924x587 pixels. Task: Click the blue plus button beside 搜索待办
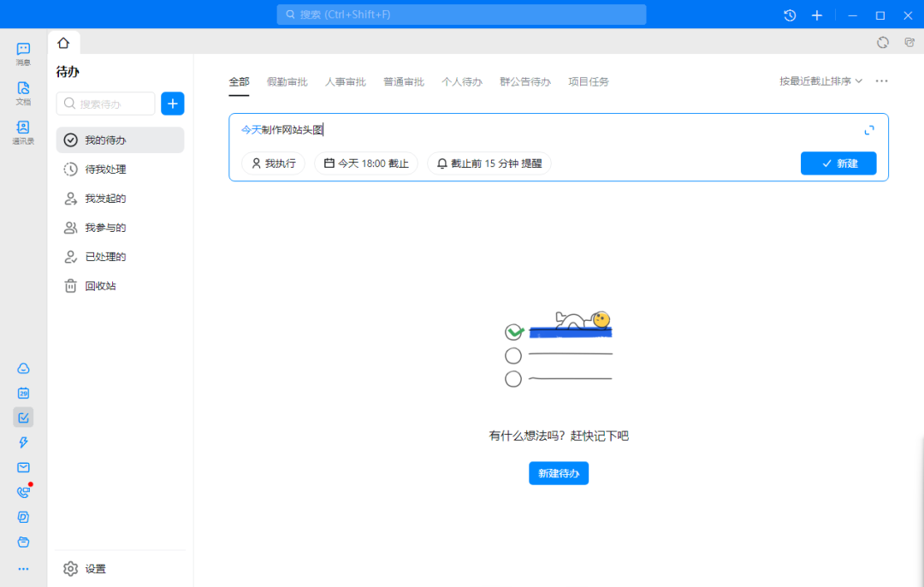(x=173, y=104)
